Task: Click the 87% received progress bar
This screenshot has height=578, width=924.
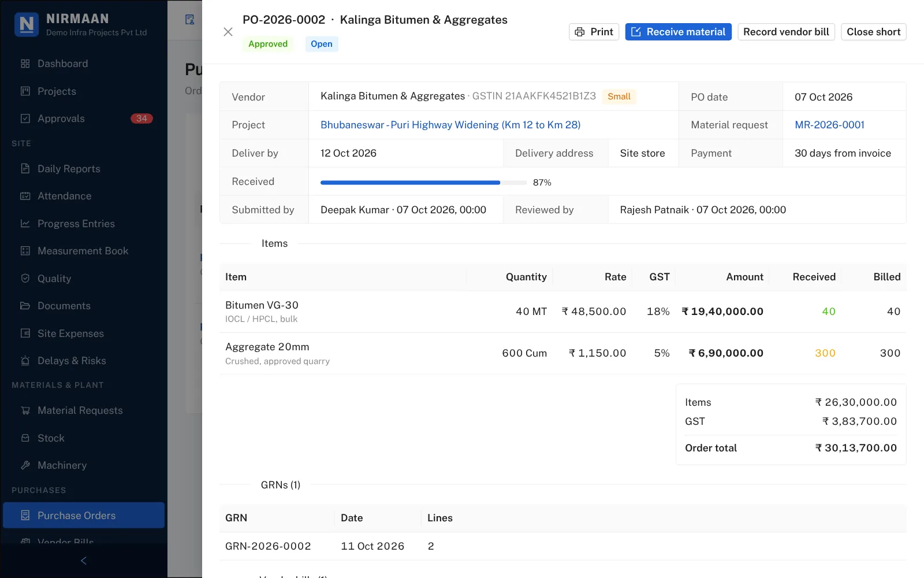Action: coord(423,183)
